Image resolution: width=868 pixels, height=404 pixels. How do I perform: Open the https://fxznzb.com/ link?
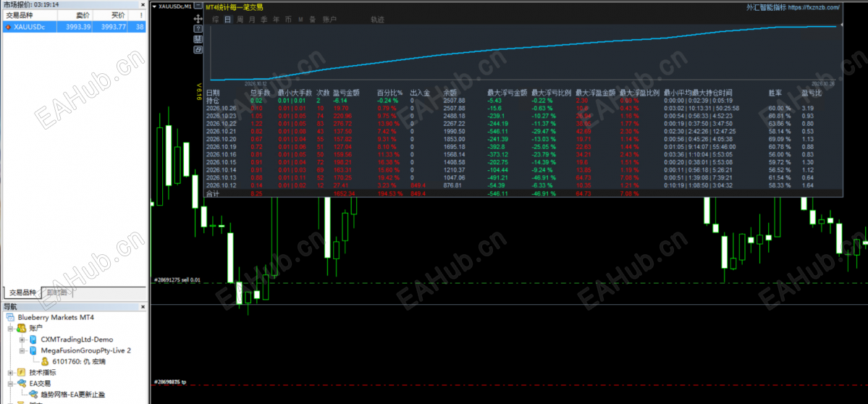tap(813, 7)
